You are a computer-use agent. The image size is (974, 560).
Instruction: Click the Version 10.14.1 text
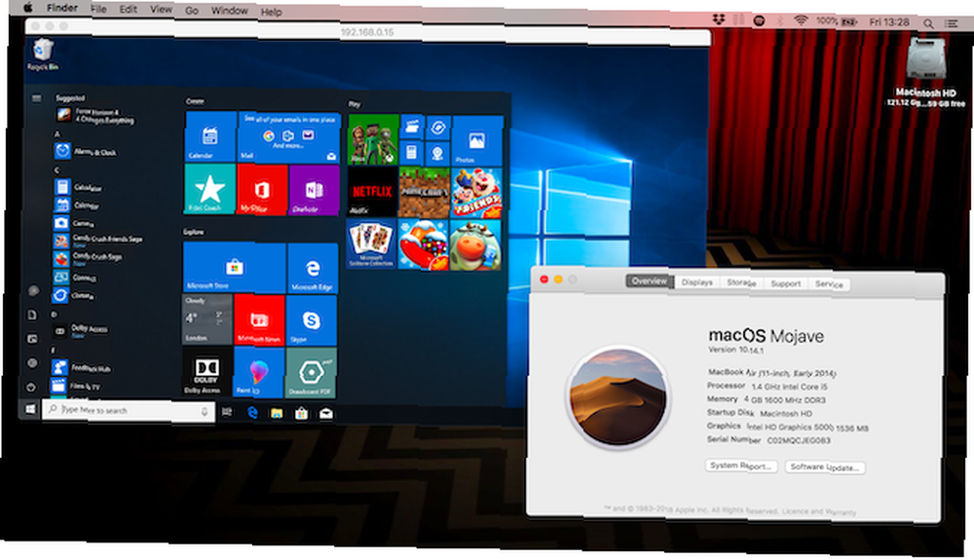pyautogui.click(x=735, y=350)
